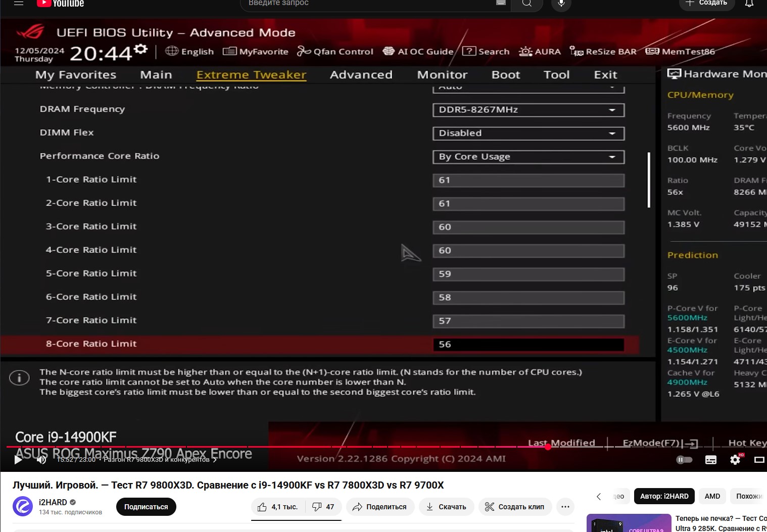Open English language selector in BIOS

pyautogui.click(x=189, y=52)
